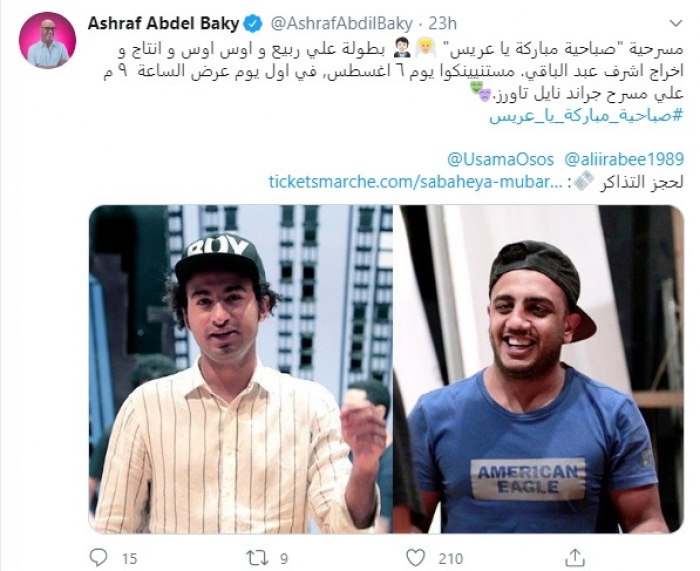Open the @UsamaOsos mention
Viewport: 700px width, 571px height.
(500, 159)
